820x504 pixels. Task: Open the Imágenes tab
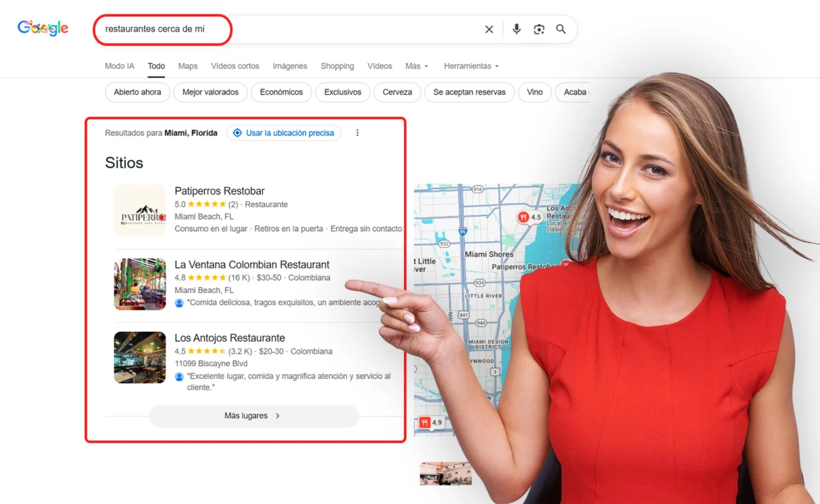[x=290, y=66]
